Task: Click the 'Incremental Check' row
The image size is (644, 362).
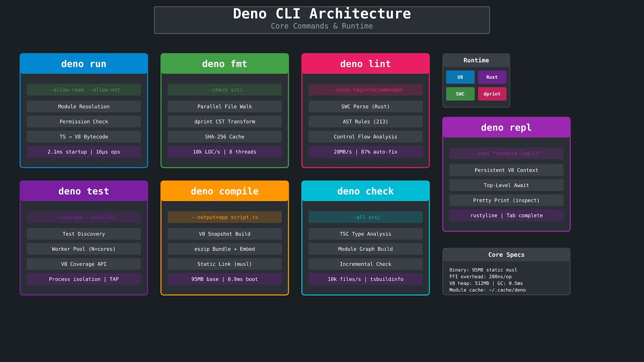Action: [x=366, y=264]
